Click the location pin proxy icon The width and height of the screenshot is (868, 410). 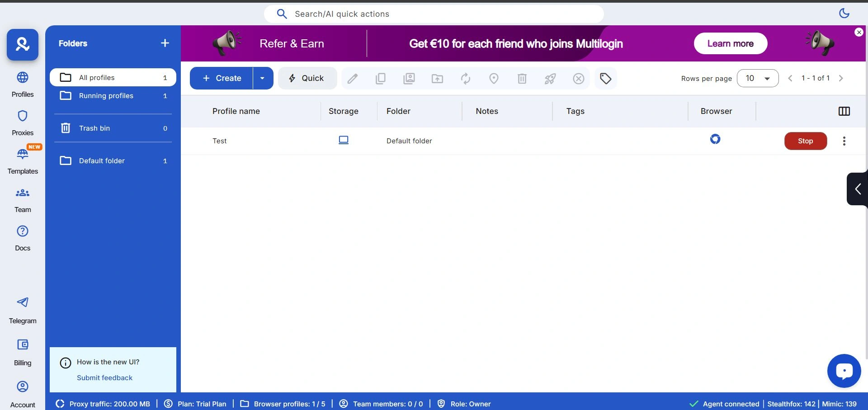coord(494,79)
